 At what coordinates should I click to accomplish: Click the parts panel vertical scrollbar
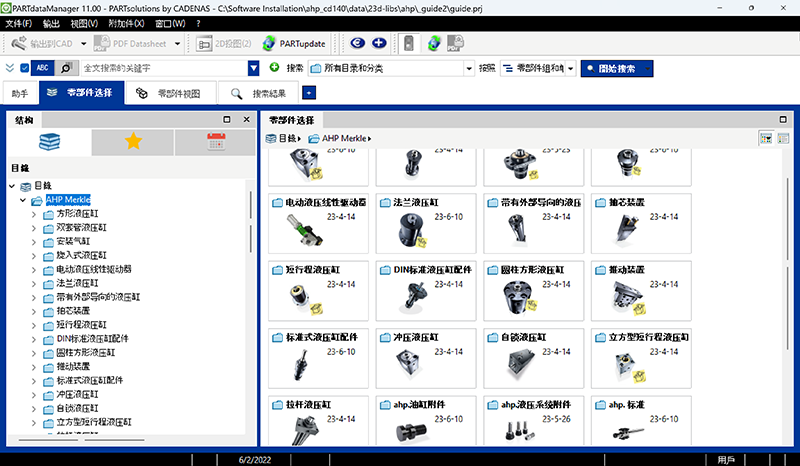click(x=788, y=263)
